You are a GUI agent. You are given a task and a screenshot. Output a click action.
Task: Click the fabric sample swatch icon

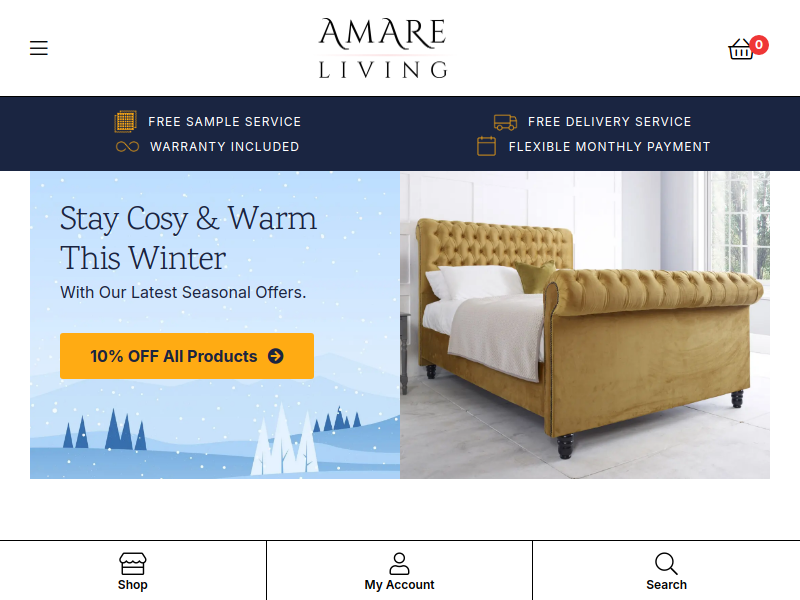coord(125,121)
